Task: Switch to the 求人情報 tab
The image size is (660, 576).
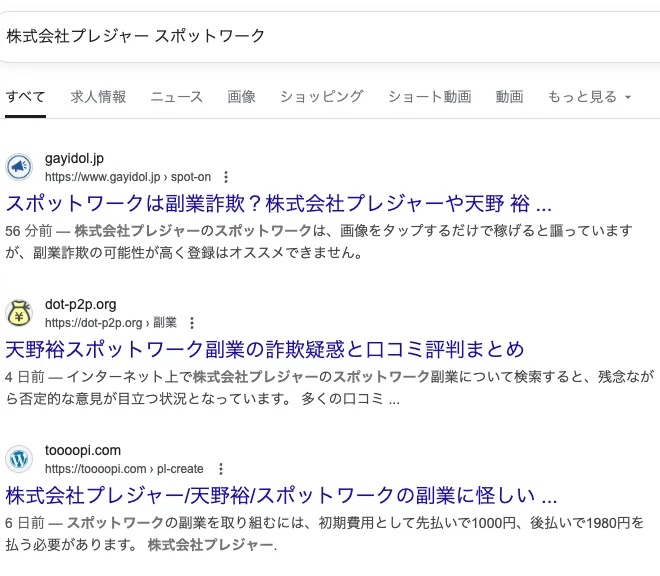Action: (x=98, y=97)
